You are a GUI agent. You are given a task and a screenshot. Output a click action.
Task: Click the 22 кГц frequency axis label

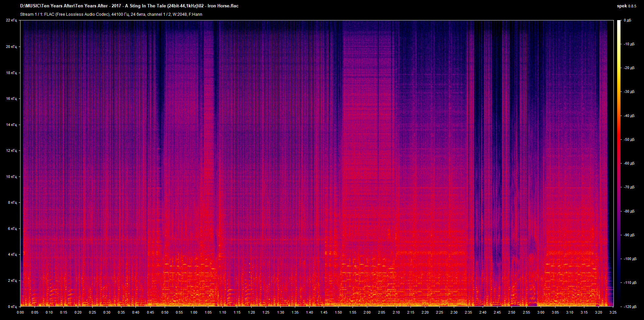[x=11, y=20]
